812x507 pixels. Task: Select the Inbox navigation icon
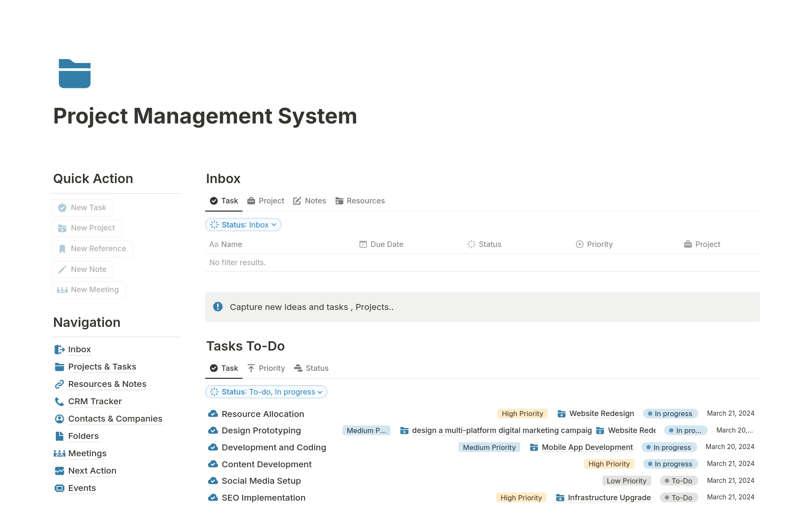tap(59, 349)
